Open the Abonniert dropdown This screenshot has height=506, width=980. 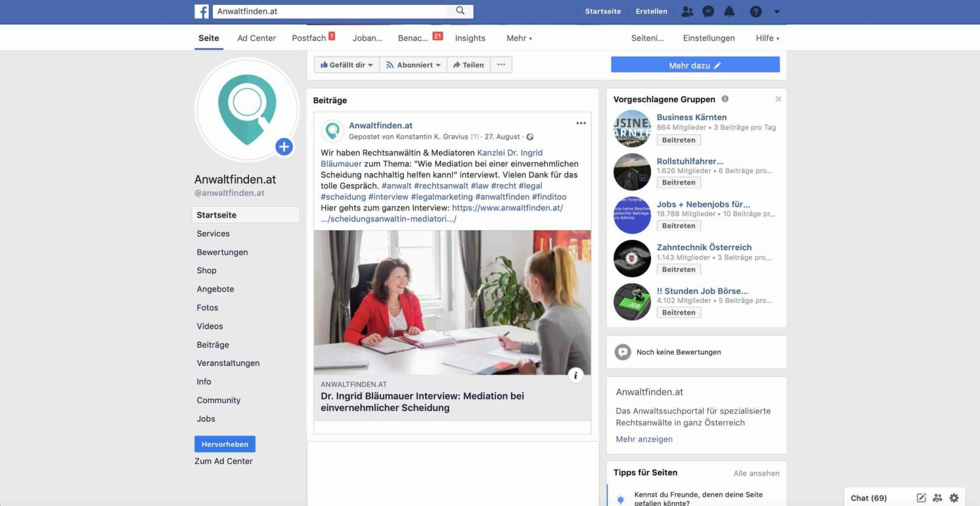413,65
